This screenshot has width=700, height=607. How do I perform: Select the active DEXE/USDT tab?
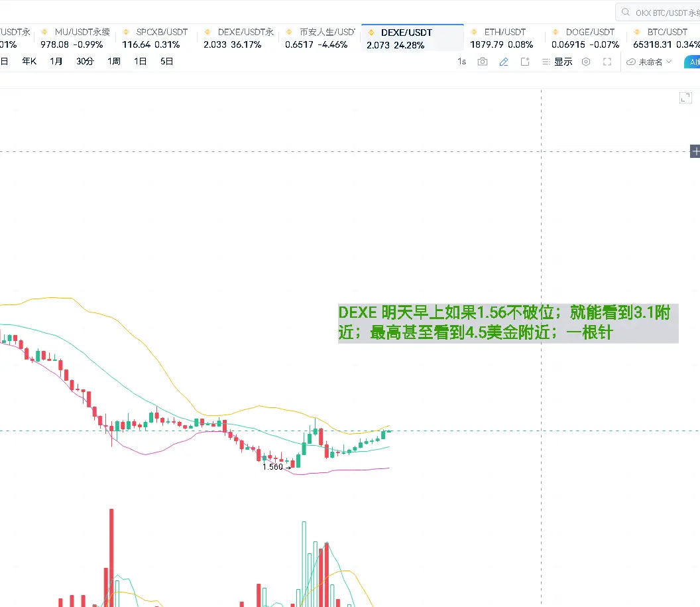coord(412,38)
